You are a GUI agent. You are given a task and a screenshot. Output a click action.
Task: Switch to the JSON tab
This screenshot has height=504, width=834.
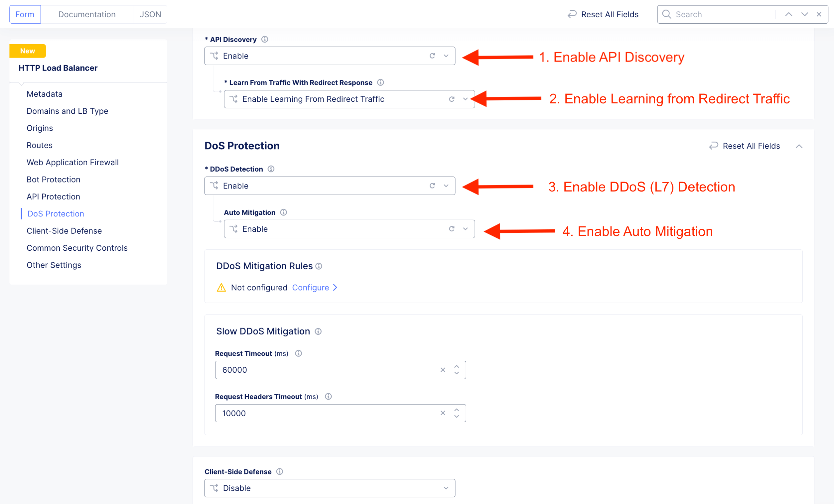(x=150, y=14)
